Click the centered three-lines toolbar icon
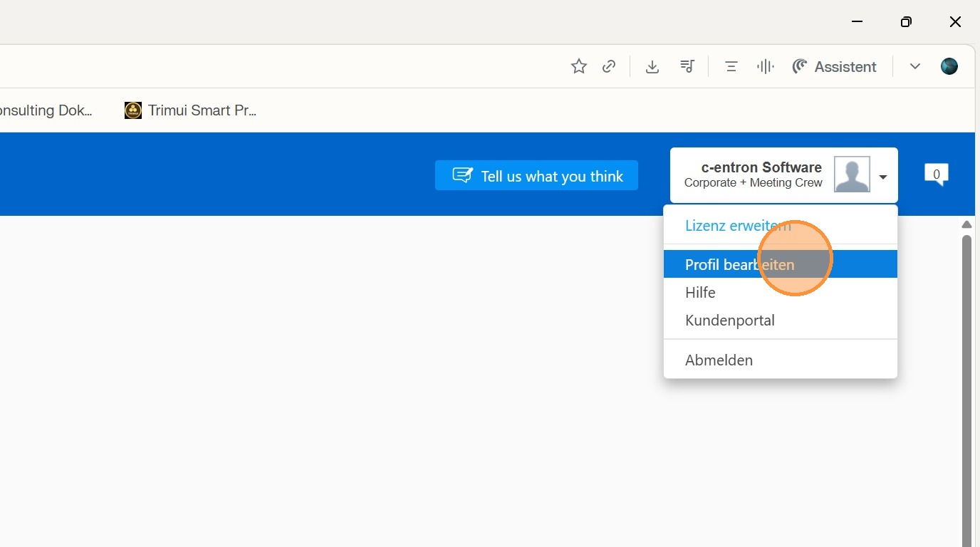 (731, 66)
